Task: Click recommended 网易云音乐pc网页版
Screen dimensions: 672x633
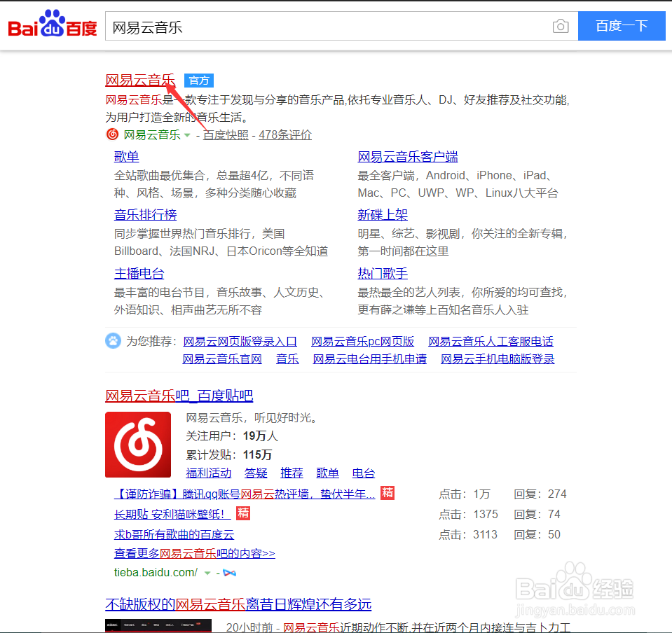Action: click(x=362, y=341)
